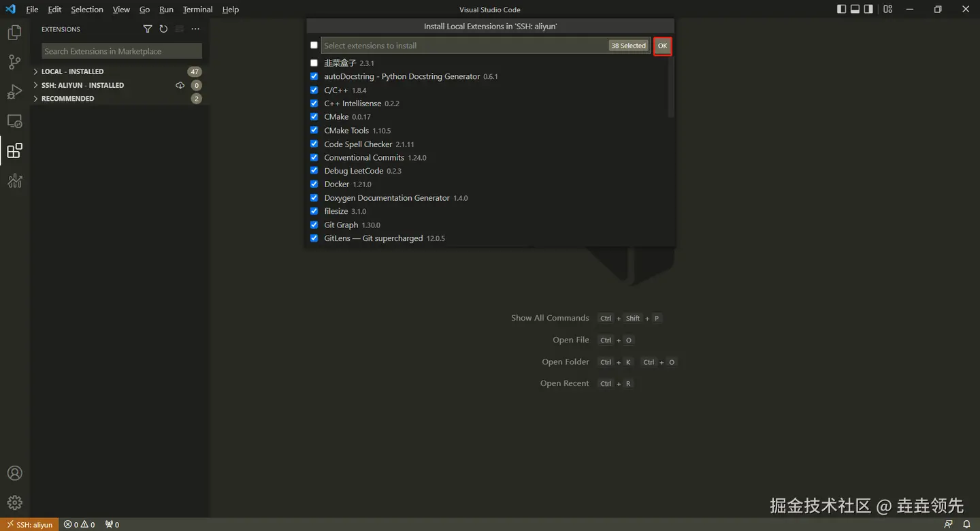The width and height of the screenshot is (980, 531).
Task: Open the Source Control view
Action: click(14, 62)
